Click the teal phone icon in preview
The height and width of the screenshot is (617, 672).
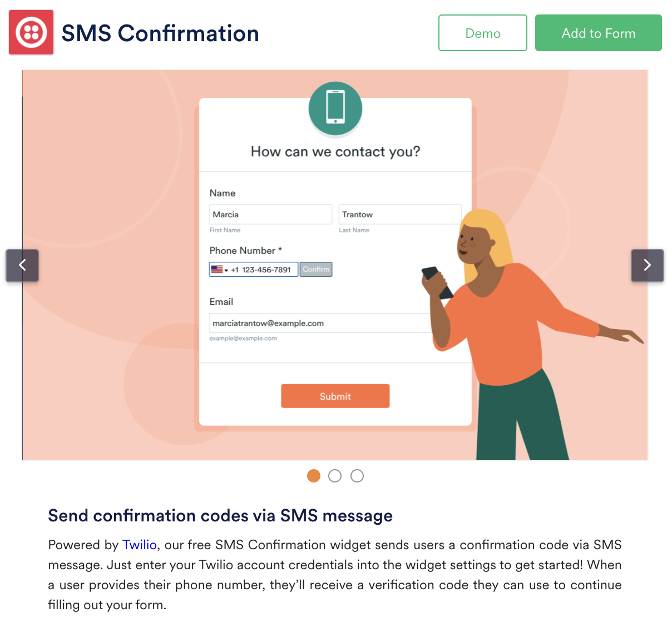tap(335, 109)
